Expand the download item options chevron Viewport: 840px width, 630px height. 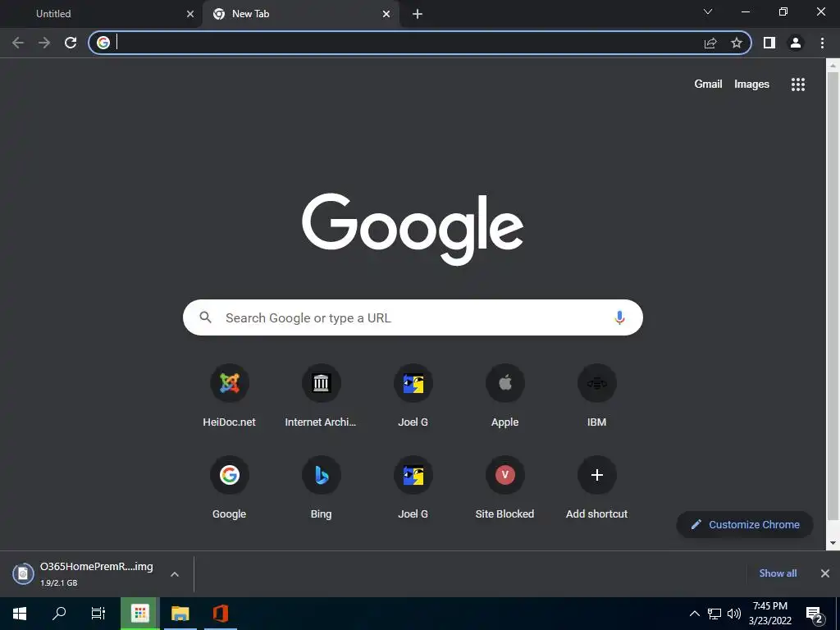click(x=175, y=573)
